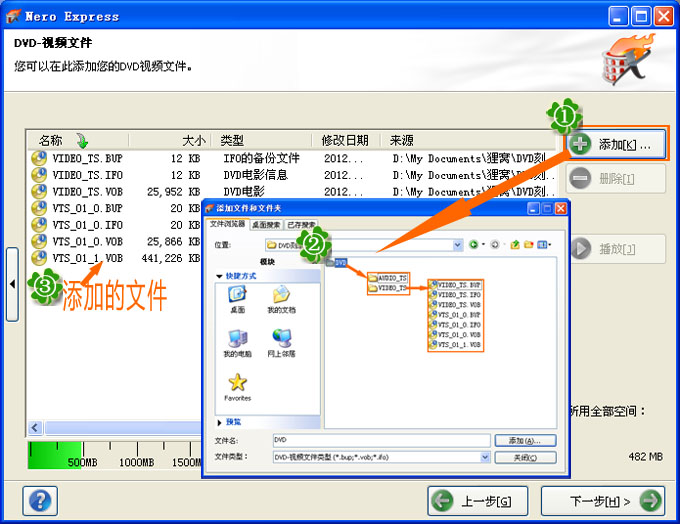Click the green arrow icon on Back button

tap(442, 501)
